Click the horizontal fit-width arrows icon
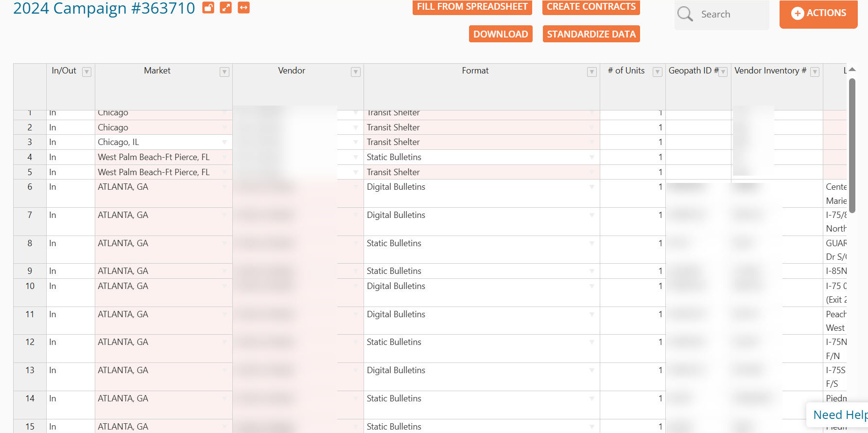The image size is (868, 433). click(243, 7)
